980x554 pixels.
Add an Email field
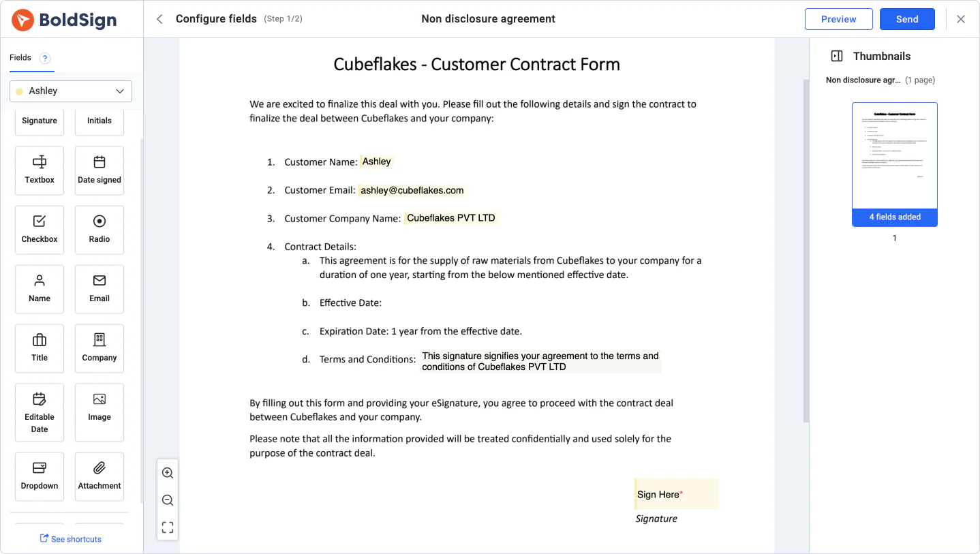[99, 289]
